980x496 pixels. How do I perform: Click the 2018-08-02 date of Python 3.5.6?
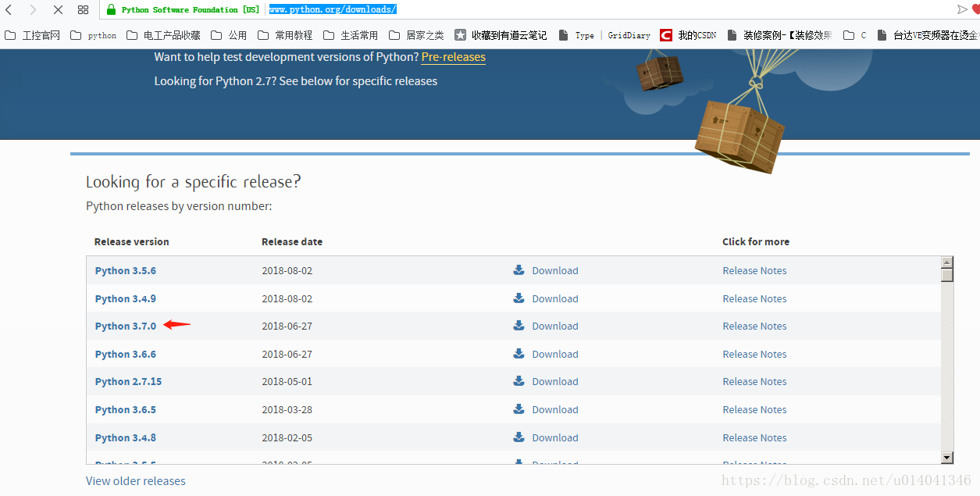pos(287,271)
